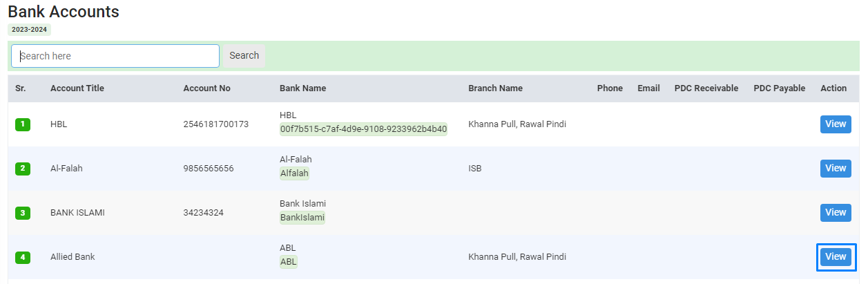
Task: Click View button for HBL account
Action: tap(836, 124)
